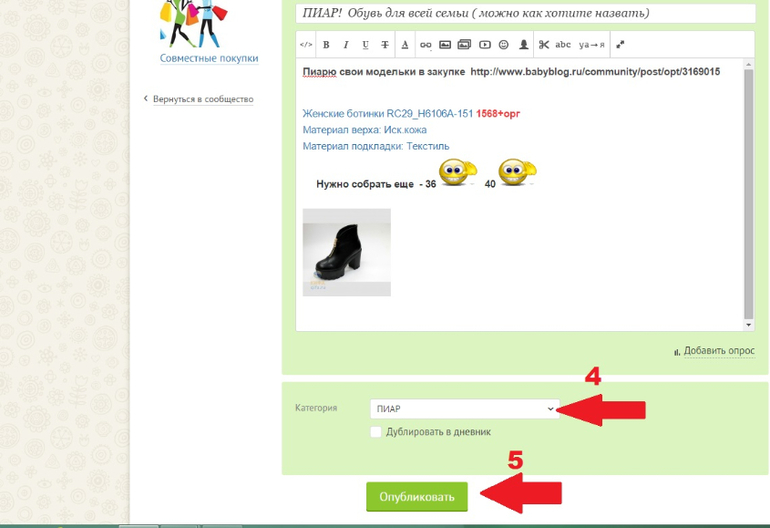Insert an image into the post

[445, 45]
